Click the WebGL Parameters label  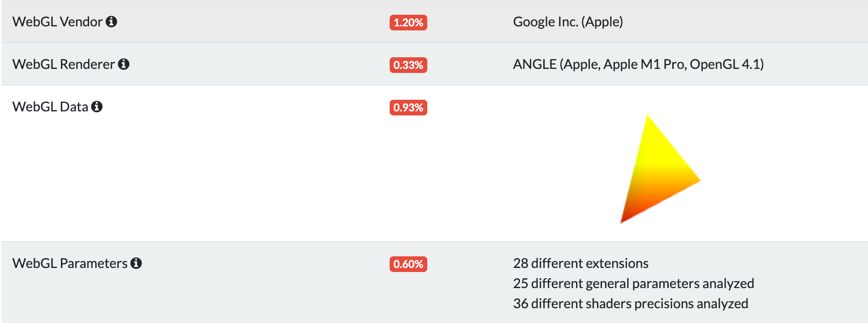(70, 263)
